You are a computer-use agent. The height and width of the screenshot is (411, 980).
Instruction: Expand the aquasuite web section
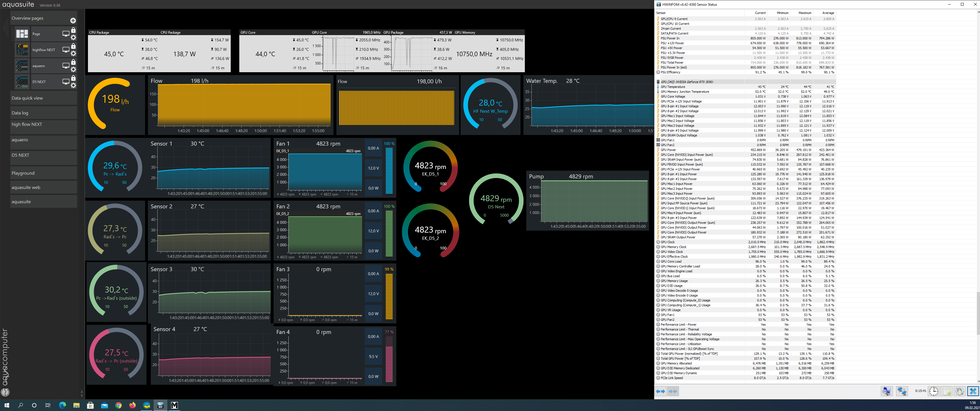(43, 188)
